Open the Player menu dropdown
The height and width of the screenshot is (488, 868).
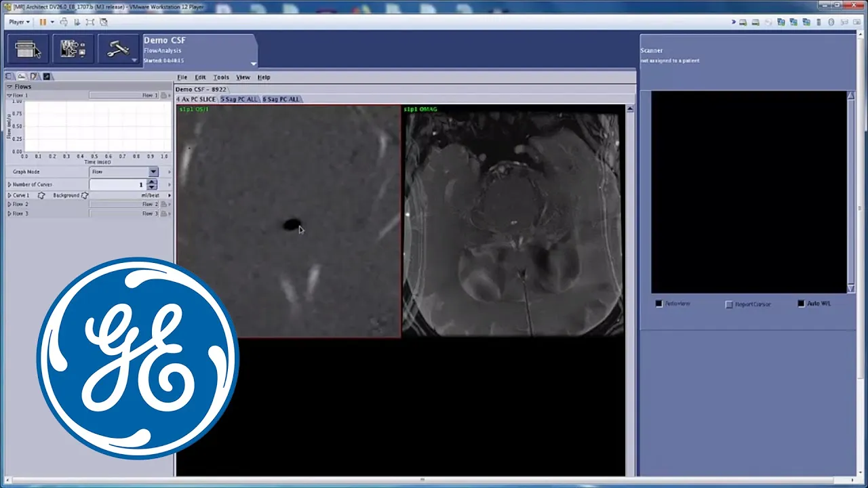point(19,22)
